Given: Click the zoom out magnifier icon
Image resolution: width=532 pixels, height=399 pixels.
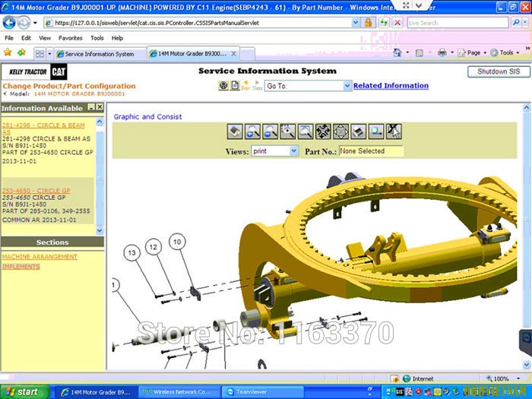Looking at the screenshot, I should pyautogui.click(x=270, y=131).
